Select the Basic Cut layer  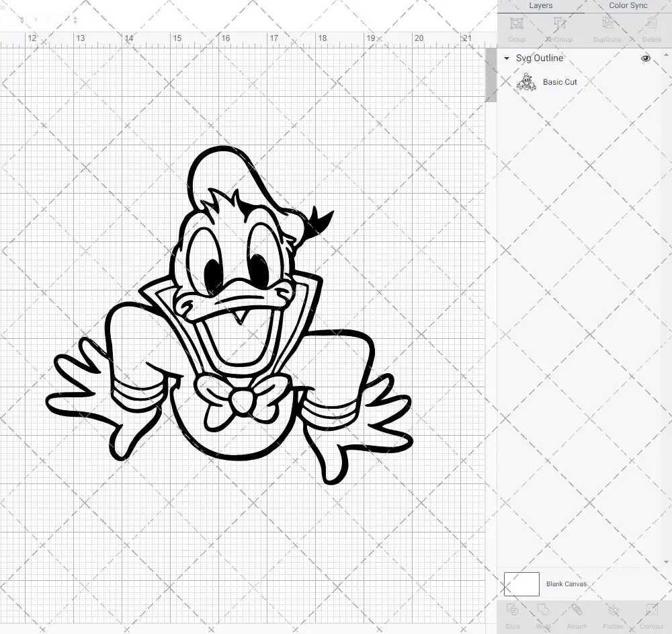[x=560, y=81]
